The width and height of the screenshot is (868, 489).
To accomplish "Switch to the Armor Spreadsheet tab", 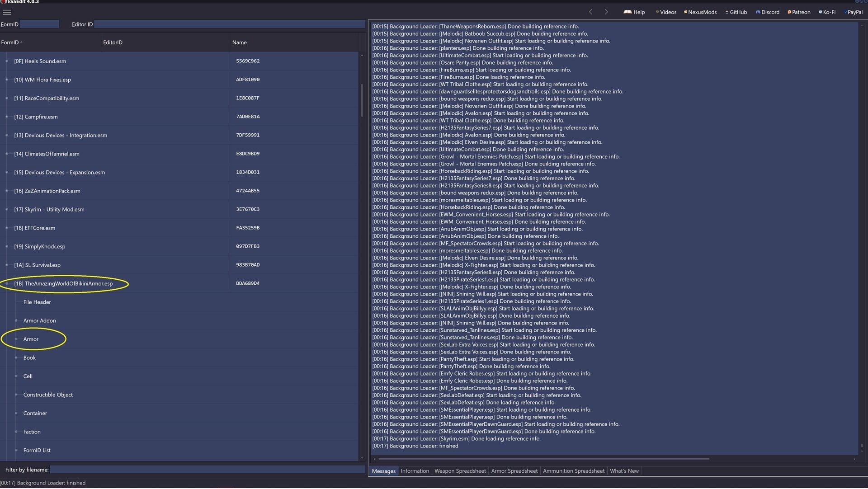I will [514, 471].
